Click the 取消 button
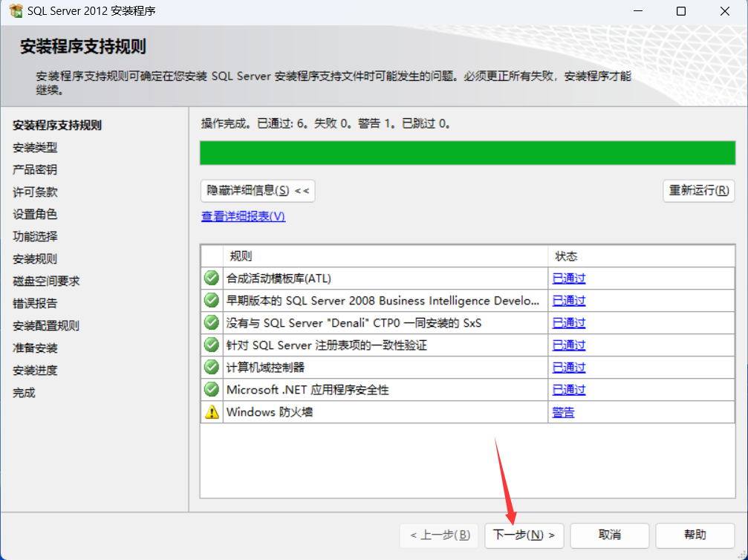The width and height of the screenshot is (748, 560). tap(610, 535)
